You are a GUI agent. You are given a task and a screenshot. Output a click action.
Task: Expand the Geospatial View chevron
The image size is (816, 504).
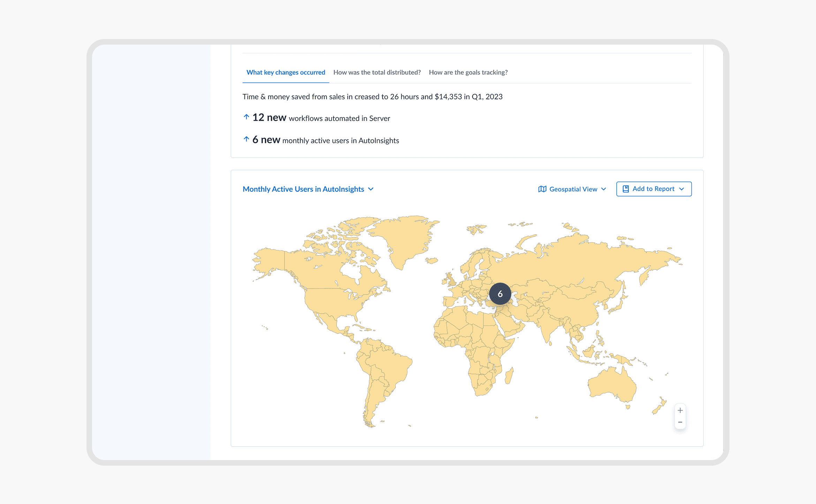(604, 189)
